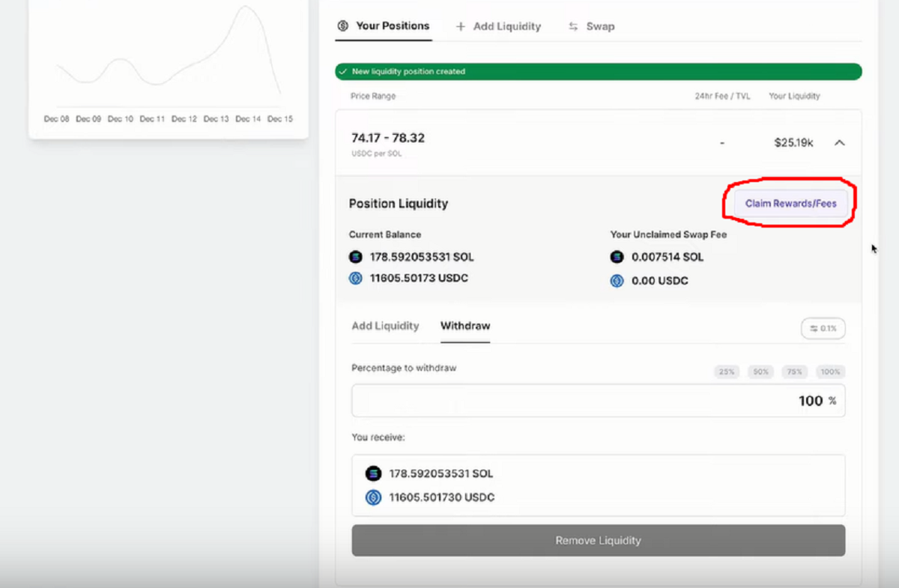Select the 50% withdraw preset
Image resolution: width=899 pixels, height=588 pixels.
point(760,371)
